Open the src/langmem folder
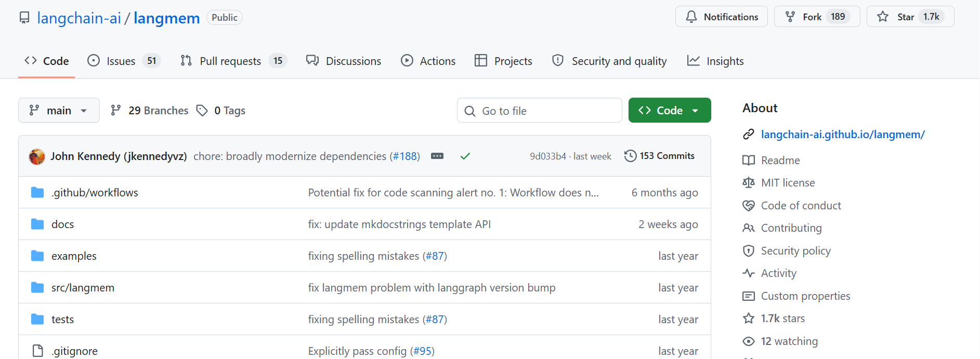The height and width of the screenshot is (359, 980). tap(83, 288)
